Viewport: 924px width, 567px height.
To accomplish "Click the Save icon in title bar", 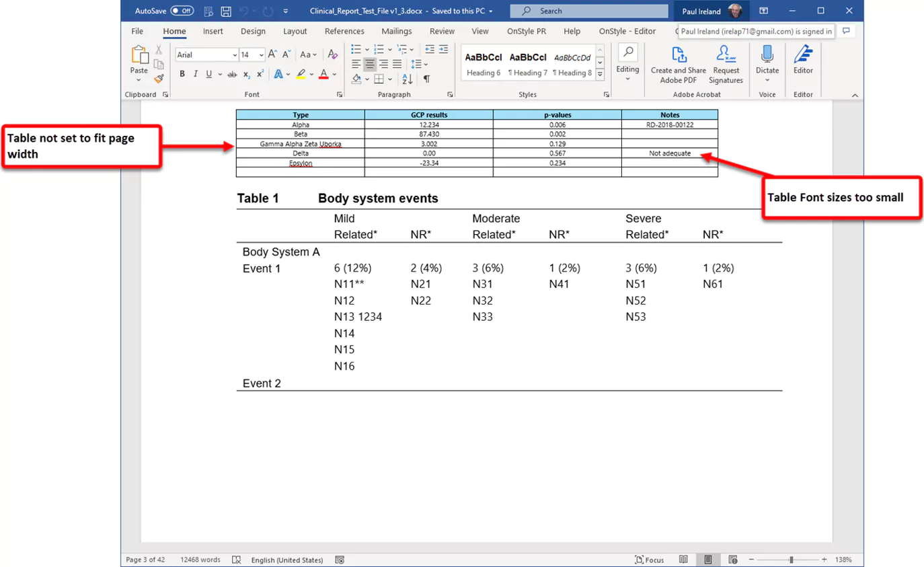I will coord(227,11).
